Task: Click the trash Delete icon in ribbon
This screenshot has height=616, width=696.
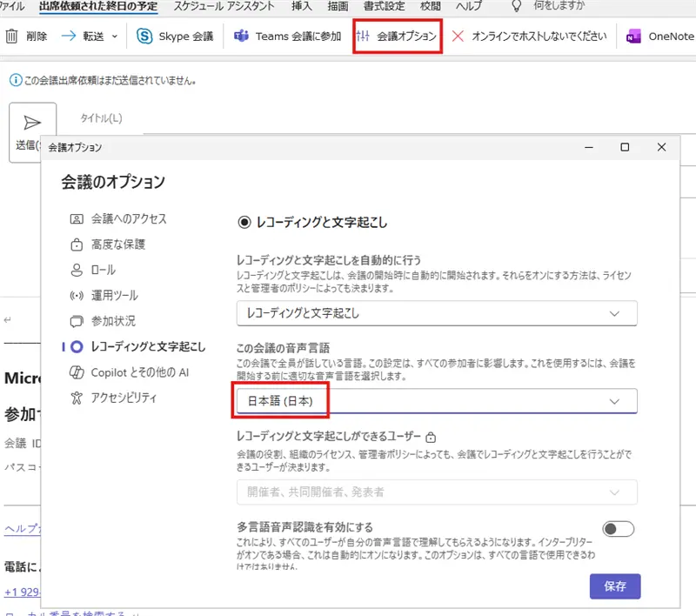Action: pos(11,37)
